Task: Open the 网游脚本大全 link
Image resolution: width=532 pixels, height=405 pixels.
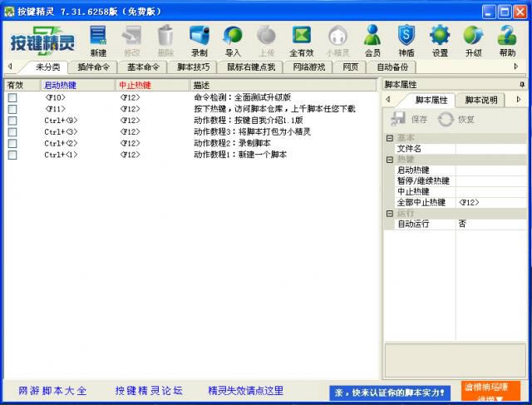Action: click(x=52, y=390)
